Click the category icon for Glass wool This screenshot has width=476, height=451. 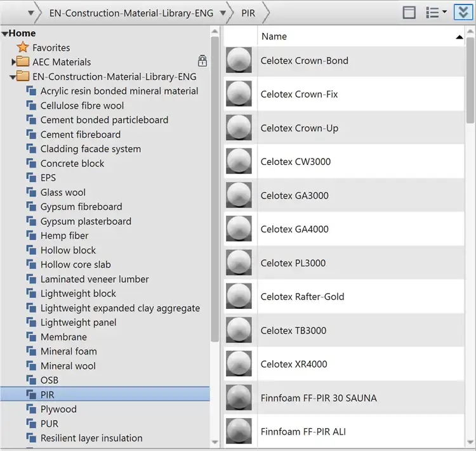coord(31,192)
